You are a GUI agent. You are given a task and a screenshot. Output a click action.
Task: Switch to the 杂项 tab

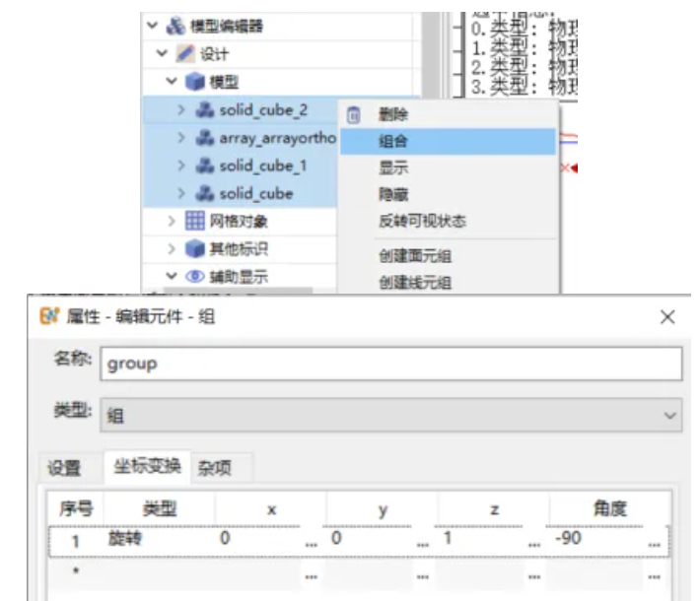point(214,468)
